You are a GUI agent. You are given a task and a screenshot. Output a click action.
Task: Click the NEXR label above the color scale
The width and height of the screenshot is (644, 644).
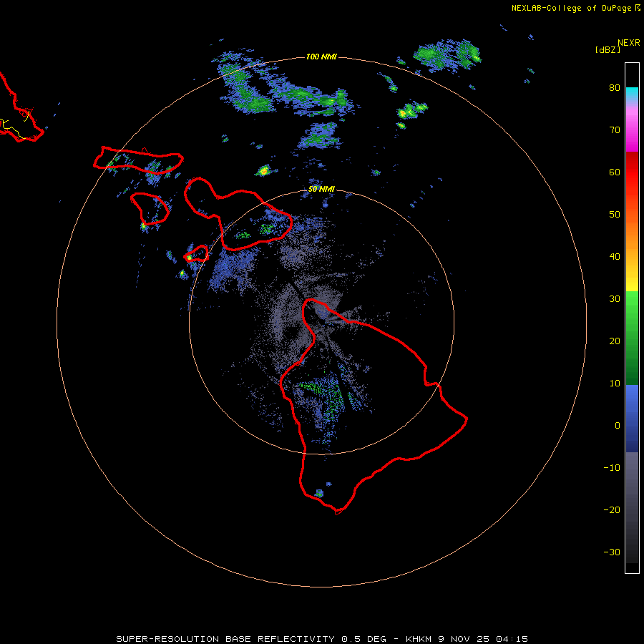[628, 43]
